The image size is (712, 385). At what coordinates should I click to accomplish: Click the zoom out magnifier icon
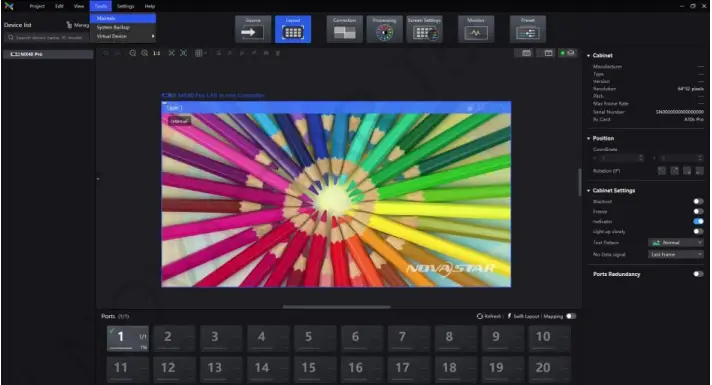tap(133, 53)
